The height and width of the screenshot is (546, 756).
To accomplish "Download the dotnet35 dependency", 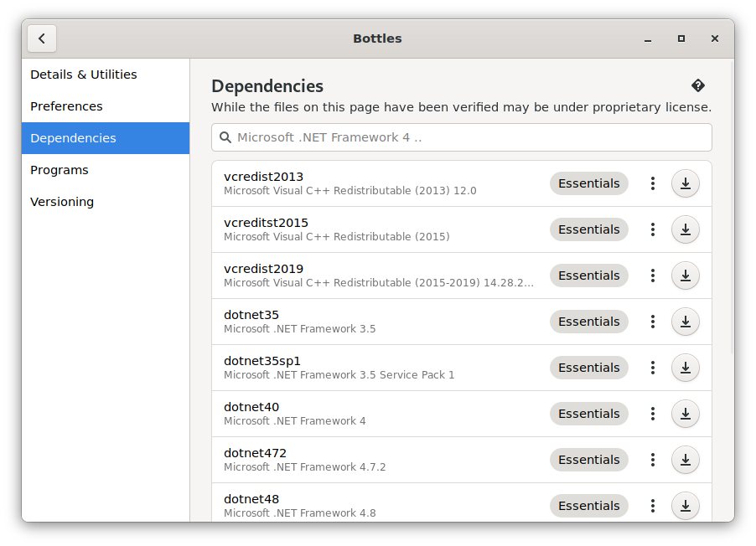I will tap(685, 321).
